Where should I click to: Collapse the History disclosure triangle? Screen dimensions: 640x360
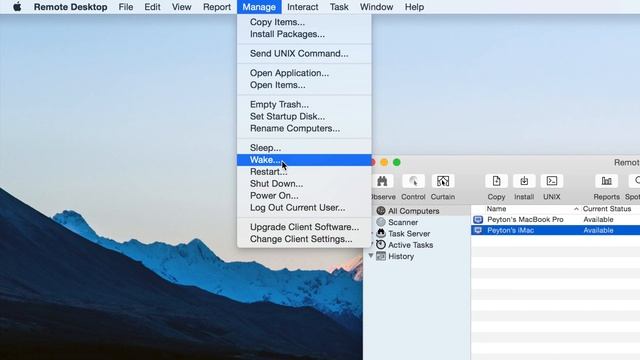click(x=371, y=256)
